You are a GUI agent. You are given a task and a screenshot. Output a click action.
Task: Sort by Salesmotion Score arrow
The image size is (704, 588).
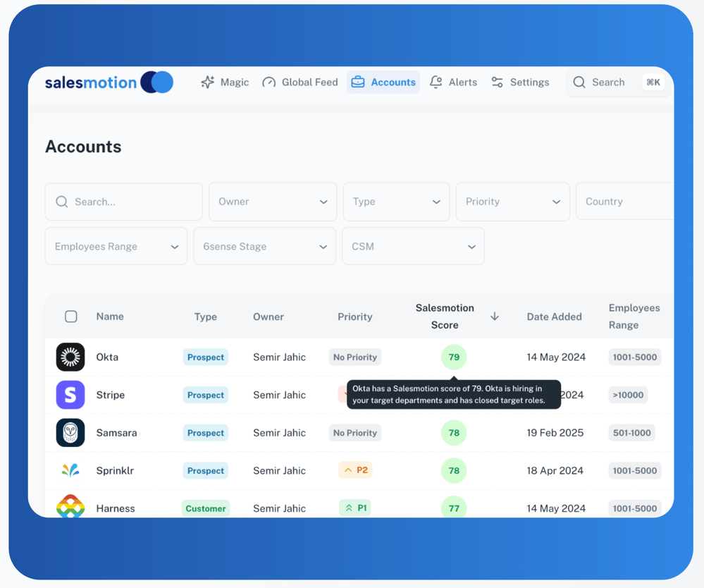[495, 317]
